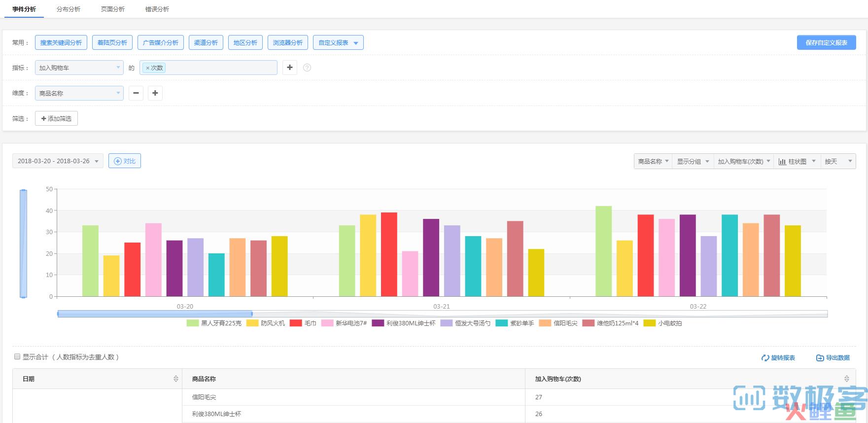Viewport: 868px width, 423px height.
Task: Toggle the 利俊380ML绅士杯 legend swatch
Action: 378,323
